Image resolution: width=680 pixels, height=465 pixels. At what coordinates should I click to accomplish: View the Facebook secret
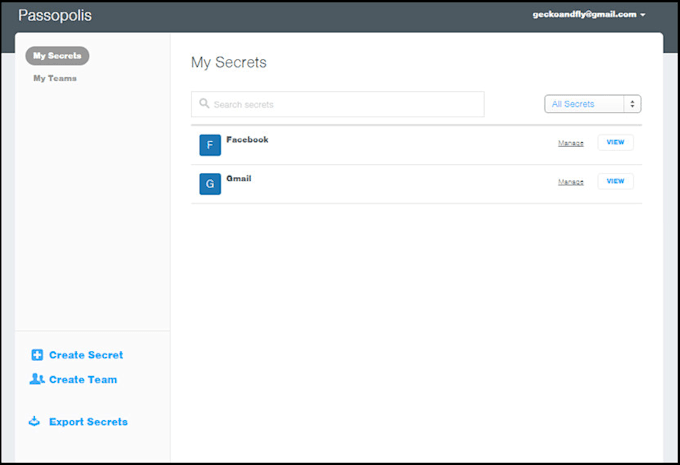click(x=615, y=142)
